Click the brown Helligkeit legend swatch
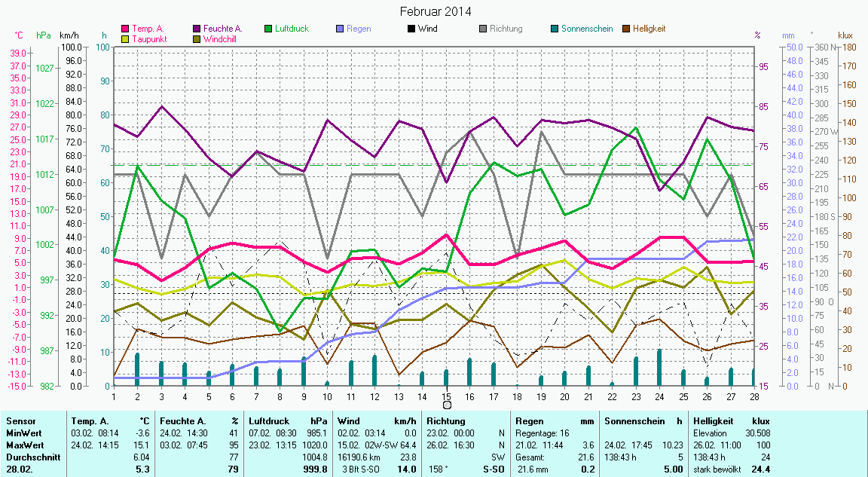 [x=627, y=29]
